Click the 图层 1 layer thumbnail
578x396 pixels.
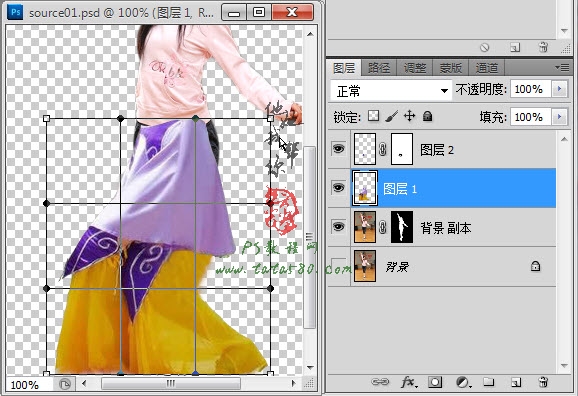(365, 188)
